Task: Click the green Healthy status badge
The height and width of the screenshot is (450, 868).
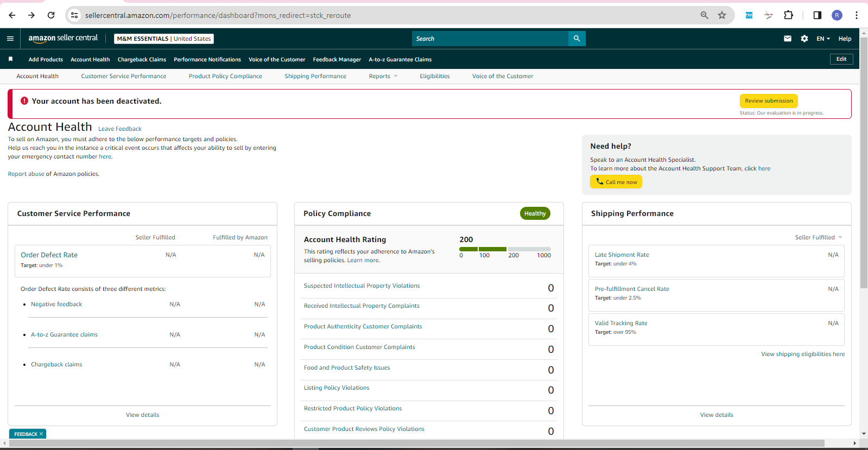Action: (x=535, y=213)
